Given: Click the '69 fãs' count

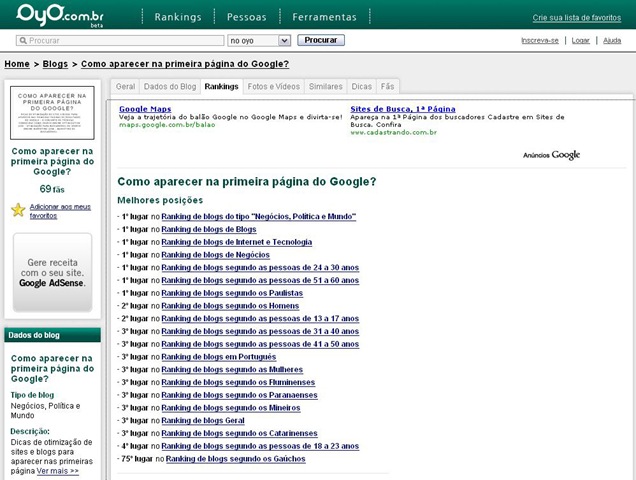Looking at the screenshot, I should [52, 189].
